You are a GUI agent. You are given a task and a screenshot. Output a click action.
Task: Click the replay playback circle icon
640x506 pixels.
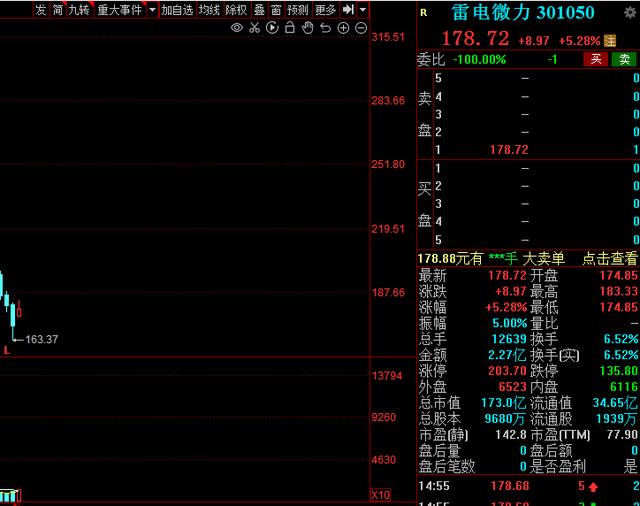pos(272,28)
